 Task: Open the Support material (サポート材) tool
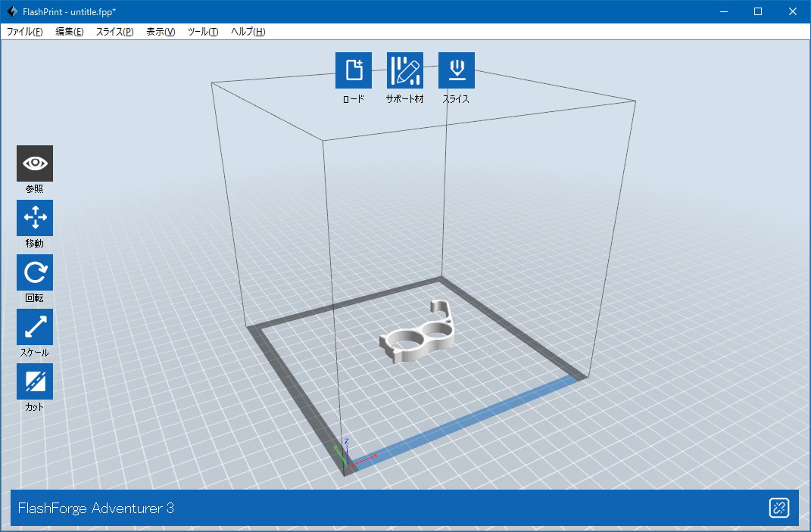(x=405, y=70)
